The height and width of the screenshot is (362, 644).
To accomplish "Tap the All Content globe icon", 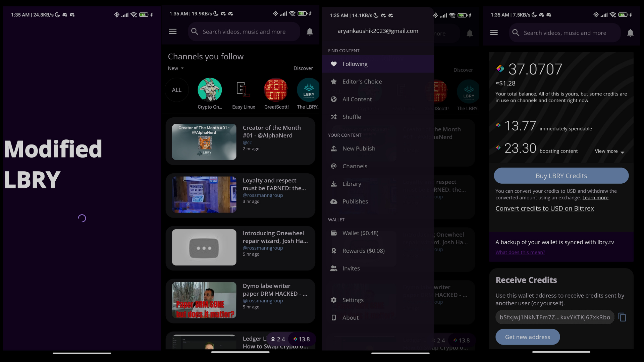I will point(334,99).
